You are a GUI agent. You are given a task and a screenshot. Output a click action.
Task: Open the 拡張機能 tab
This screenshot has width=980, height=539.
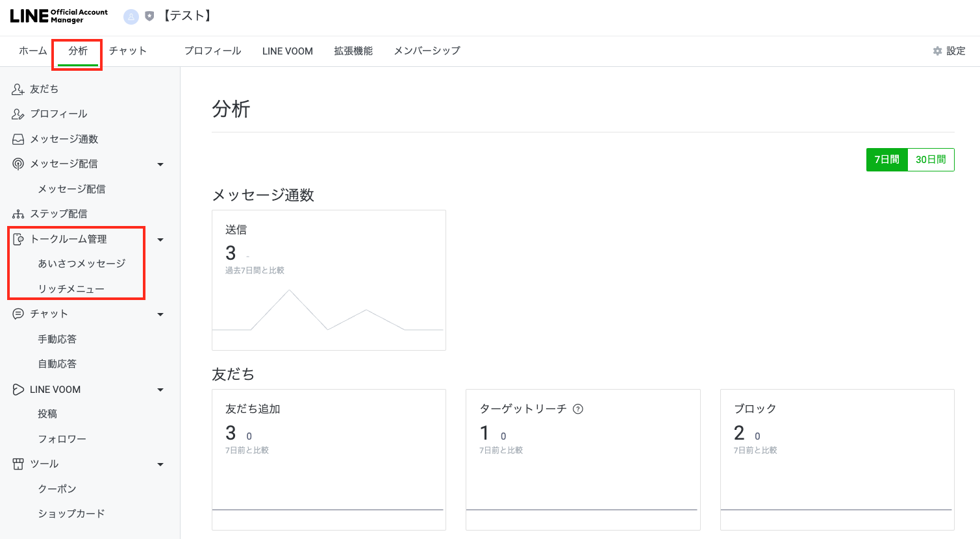pyautogui.click(x=353, y=51)
